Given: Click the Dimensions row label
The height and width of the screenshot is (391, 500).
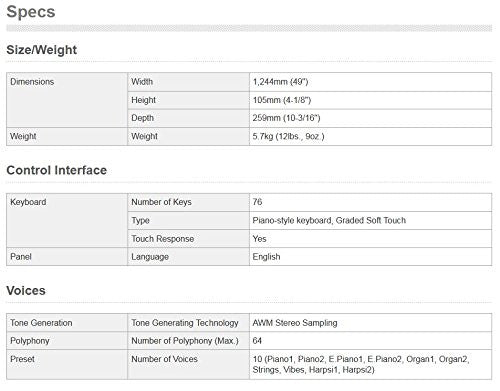Looking at the screenshot, I should pos(32,82).
